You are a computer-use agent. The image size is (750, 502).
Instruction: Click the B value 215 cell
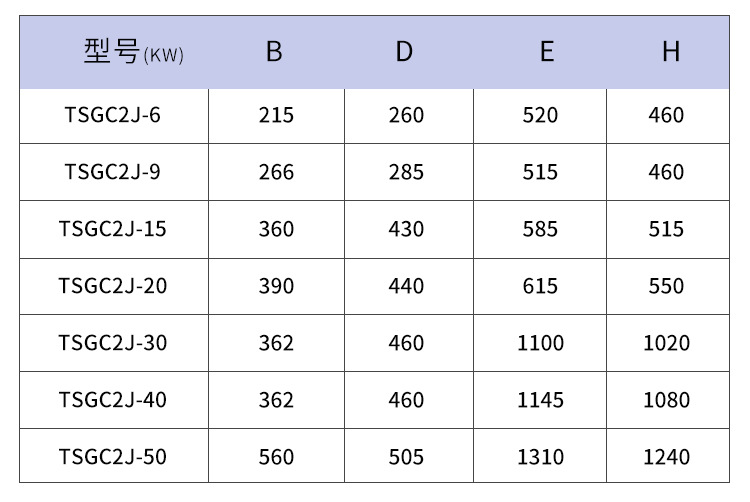tap(276, 116)
